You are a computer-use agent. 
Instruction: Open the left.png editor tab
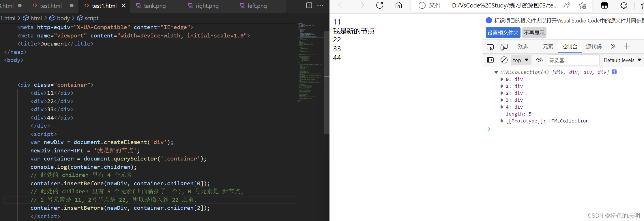[x=257, y=6]
